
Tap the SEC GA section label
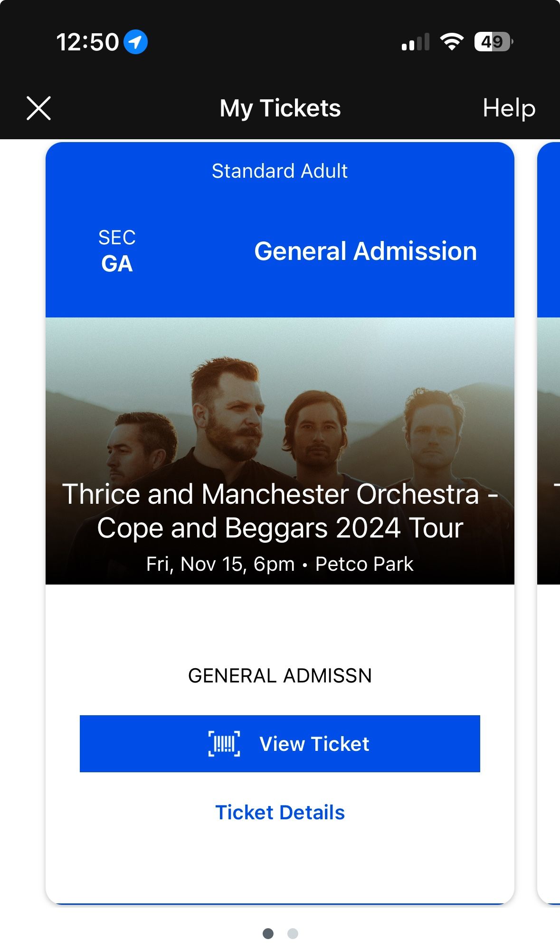(x=117, y=251)
